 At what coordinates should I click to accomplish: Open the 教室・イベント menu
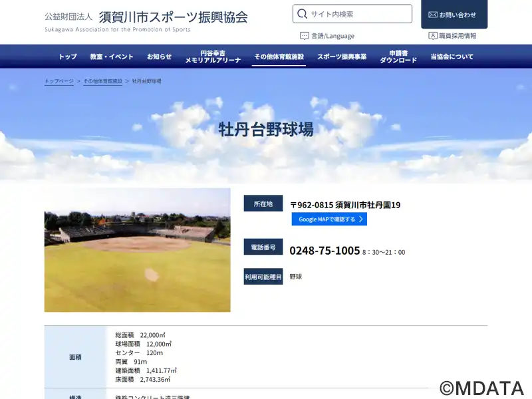112,57
